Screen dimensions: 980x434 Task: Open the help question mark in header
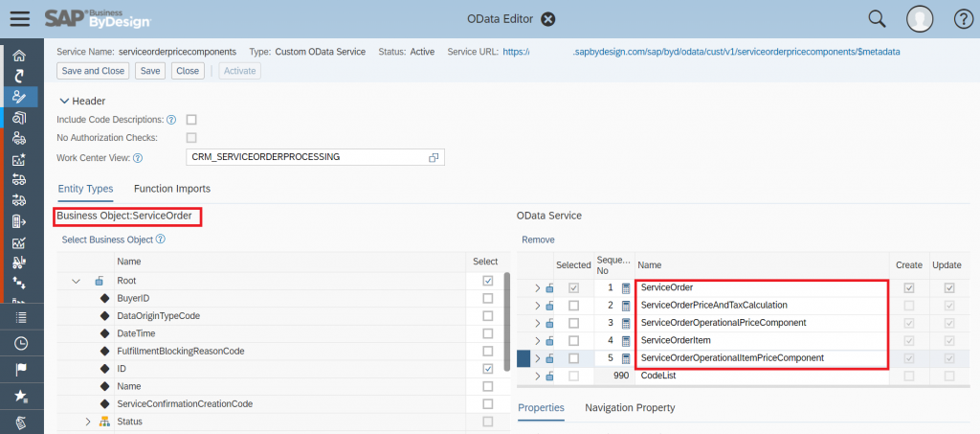click(963, 19)
